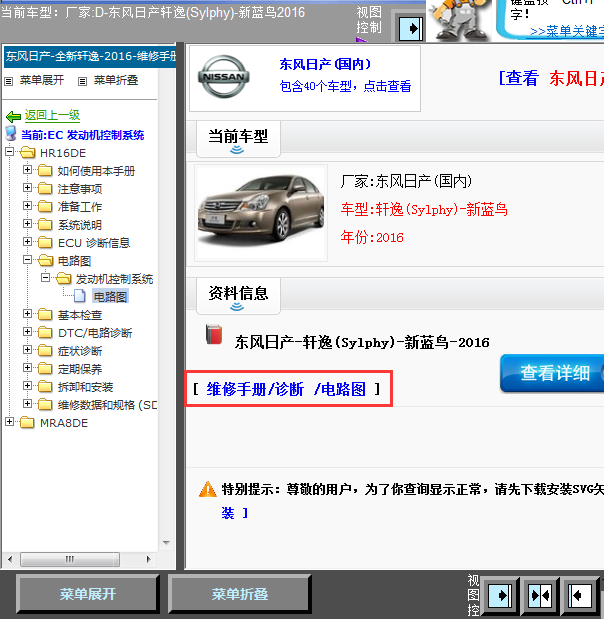Click the 基本检查 folder icon

click(45, 315)
